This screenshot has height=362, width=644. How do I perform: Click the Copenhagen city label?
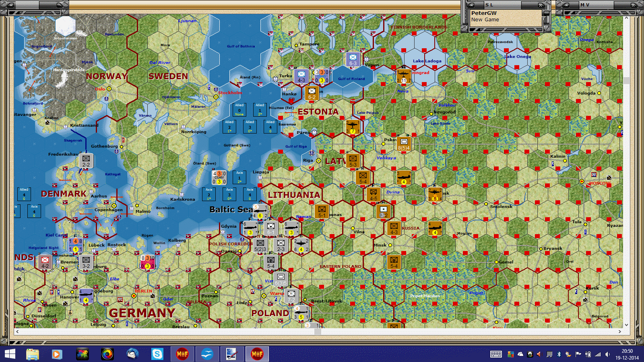109,210
